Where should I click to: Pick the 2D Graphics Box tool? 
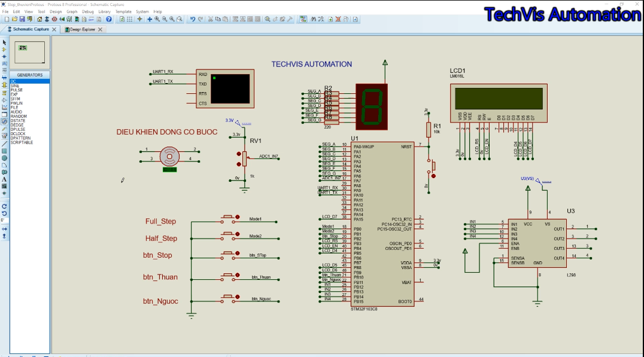pyautogui.click(x=4, y=151)
